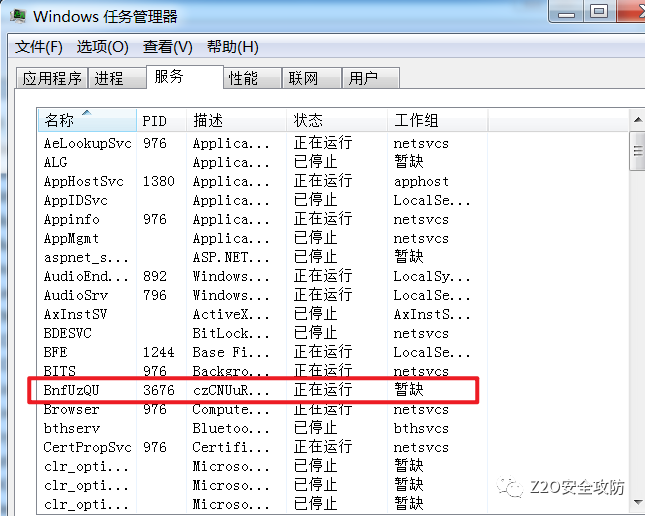Open the 文件(F) menu

[x=39, y=47]
